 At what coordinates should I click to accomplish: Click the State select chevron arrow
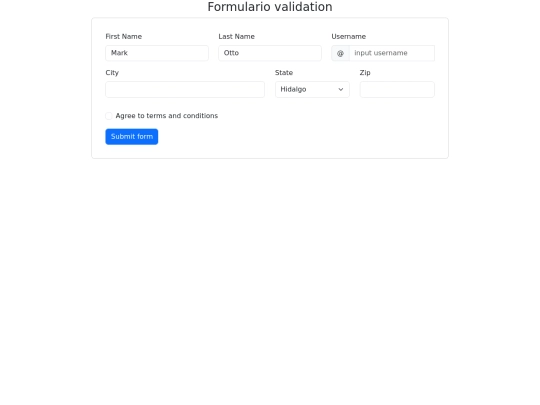tap(341, 90)
